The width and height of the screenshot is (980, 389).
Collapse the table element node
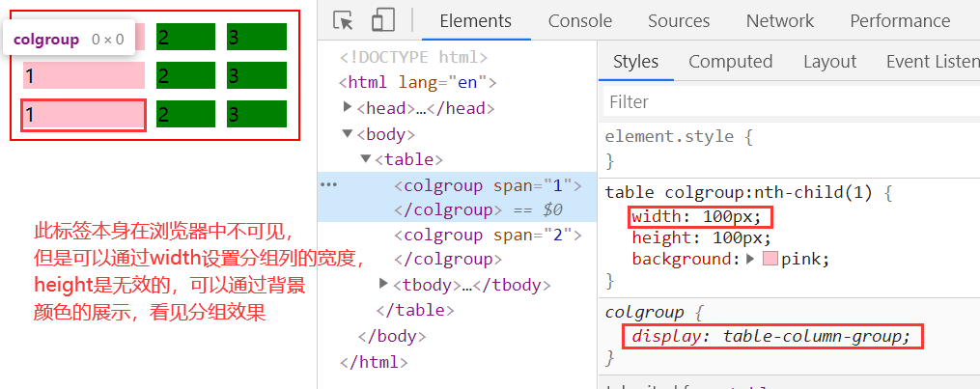point(366,158)
